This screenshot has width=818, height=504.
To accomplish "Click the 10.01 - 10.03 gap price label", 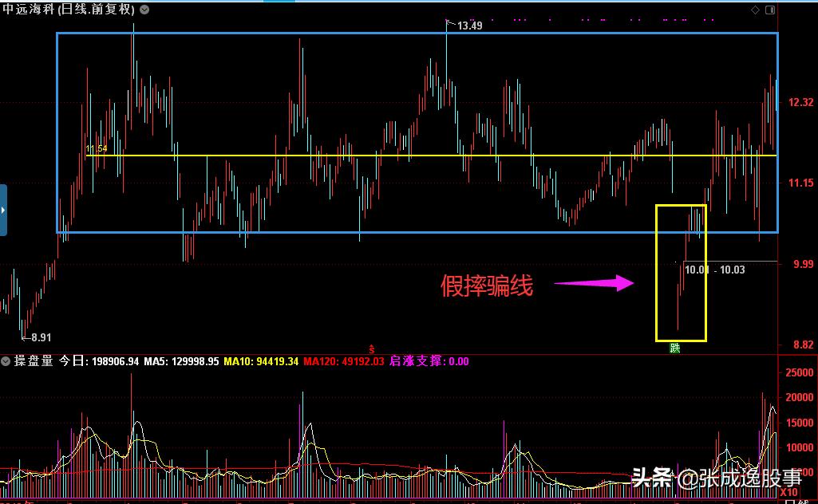I will pyautogui.click(x=714, y=270).
